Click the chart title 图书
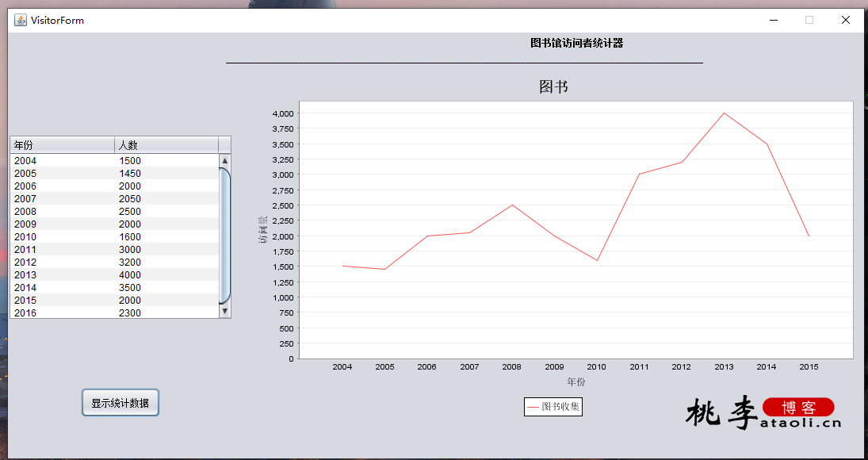The height and width of the screenshot is (460, 868). [x=554, y=86]
